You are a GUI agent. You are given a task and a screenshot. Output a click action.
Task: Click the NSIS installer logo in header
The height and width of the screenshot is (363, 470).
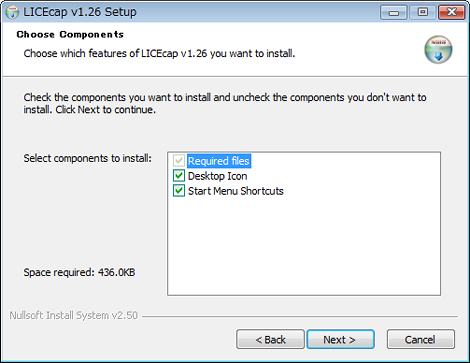(x=438, y=50)
